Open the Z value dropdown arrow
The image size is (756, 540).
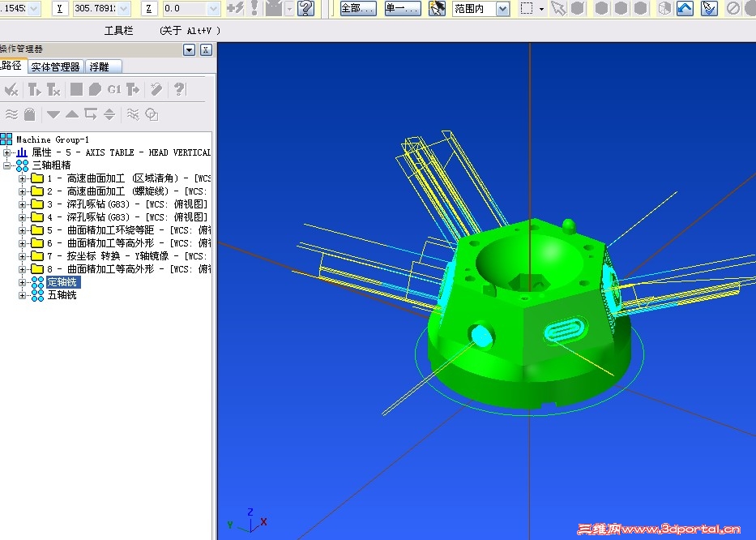214,9
